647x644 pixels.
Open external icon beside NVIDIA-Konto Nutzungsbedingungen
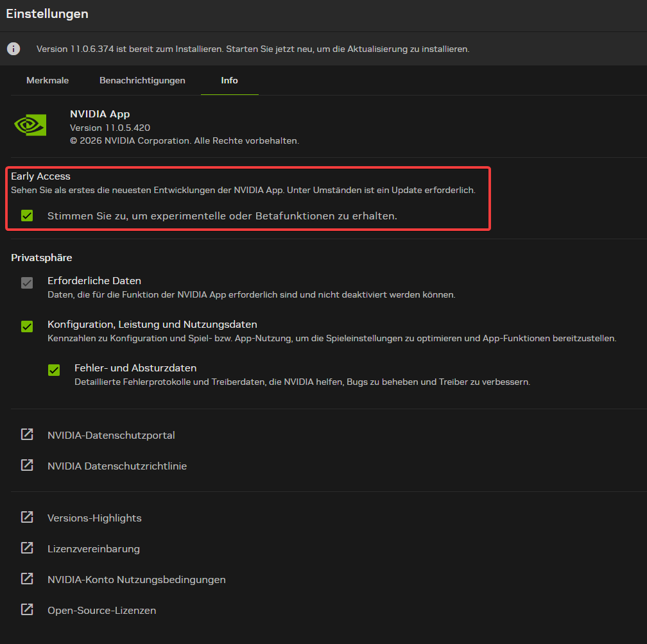pos(27,579)
